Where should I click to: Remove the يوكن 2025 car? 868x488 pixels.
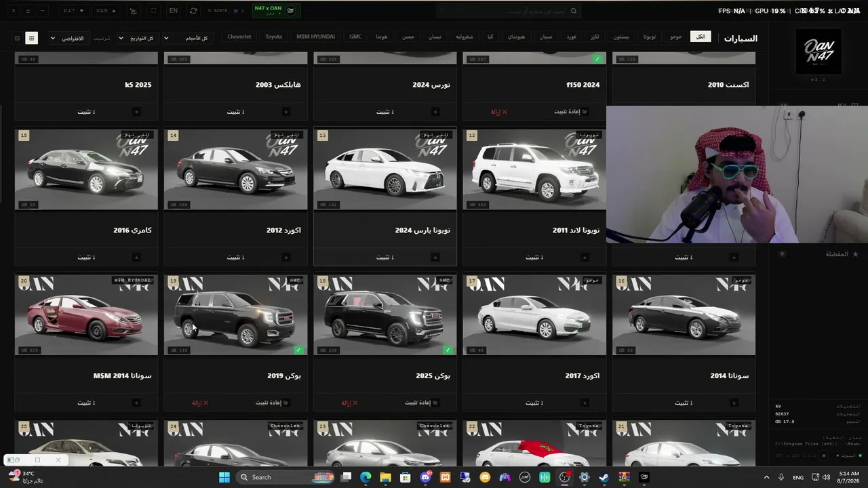350,403
